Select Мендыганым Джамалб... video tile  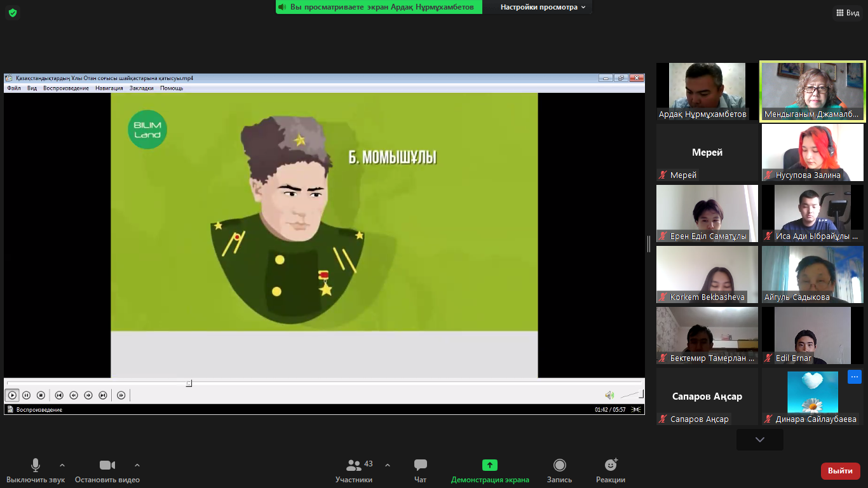[x=813, y=91]
